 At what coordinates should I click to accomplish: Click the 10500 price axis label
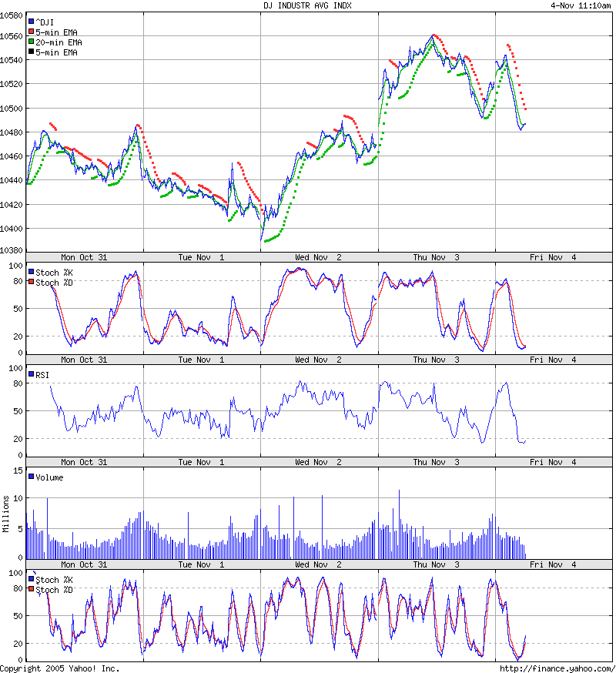click(x=11, y=108)
